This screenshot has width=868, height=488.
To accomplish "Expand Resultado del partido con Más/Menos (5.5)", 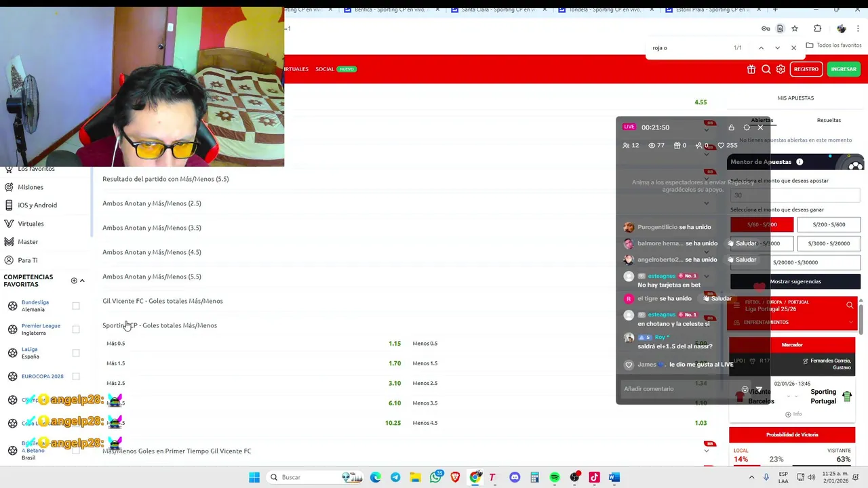I will tap(407, 179).
